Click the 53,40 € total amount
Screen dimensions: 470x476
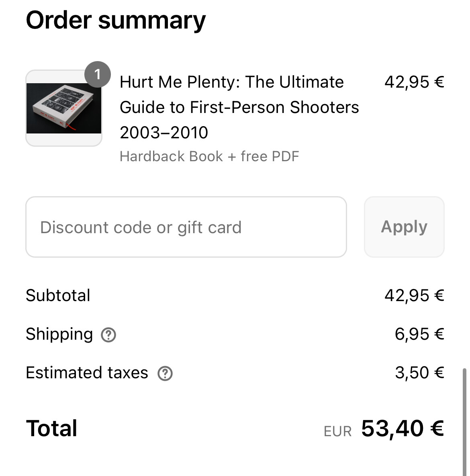pyautogui.click(x=403, y=429)
